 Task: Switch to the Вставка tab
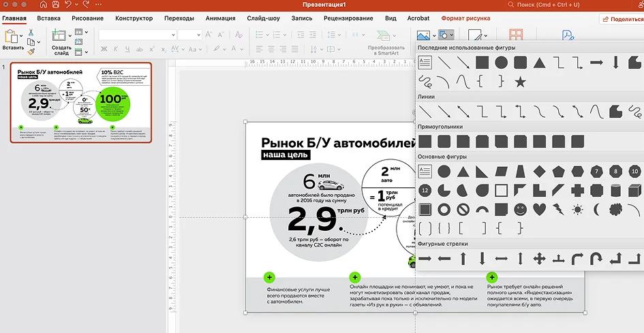click(x=48, y=18)
